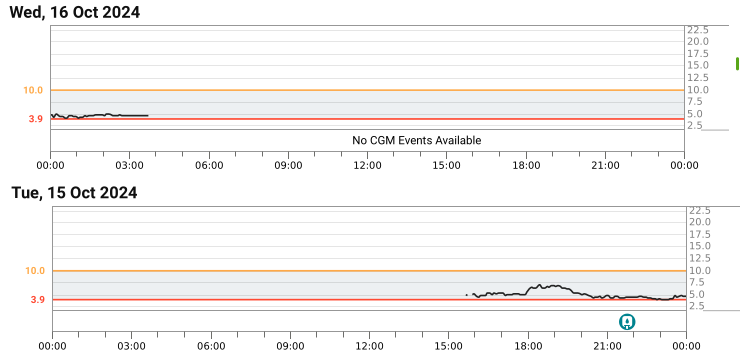Click the 06:00 label under 16 Oct chart
This screenshot has height=362, width=740.
[209, 166]
